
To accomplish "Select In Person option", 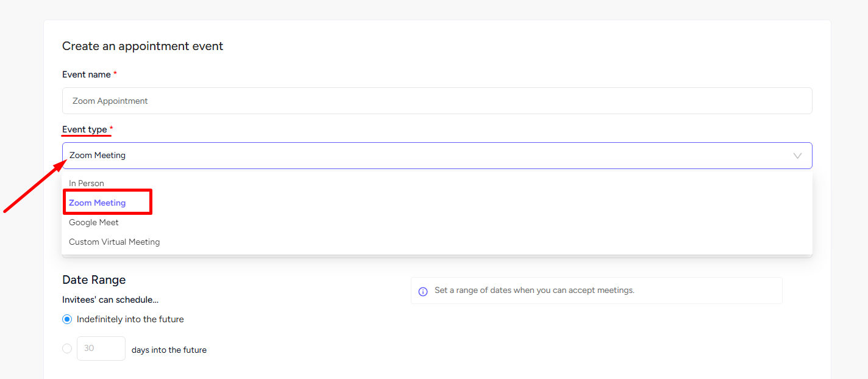I will click(437, 183).
